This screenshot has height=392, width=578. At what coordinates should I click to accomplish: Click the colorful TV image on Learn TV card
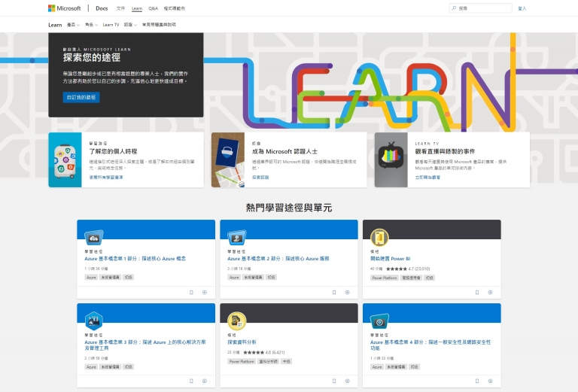[x=391, y=160]
